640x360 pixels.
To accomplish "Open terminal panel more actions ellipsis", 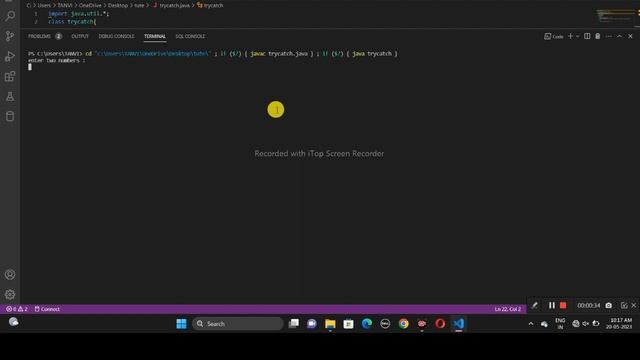I will point(609,36).
